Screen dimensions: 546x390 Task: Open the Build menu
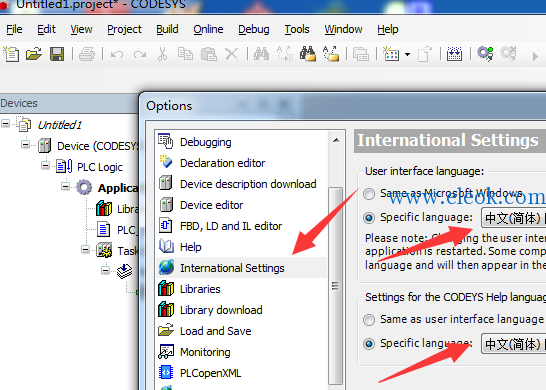[167, 29]
